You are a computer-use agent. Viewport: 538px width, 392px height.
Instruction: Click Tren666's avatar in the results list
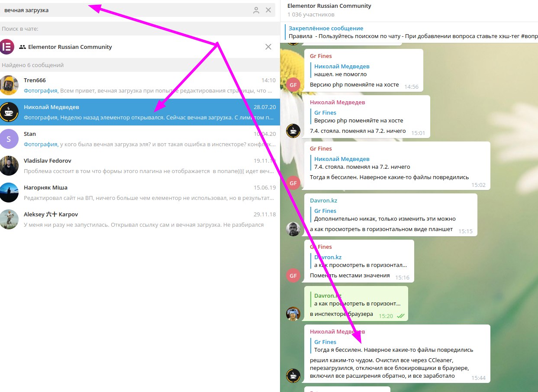pos(9,85)
